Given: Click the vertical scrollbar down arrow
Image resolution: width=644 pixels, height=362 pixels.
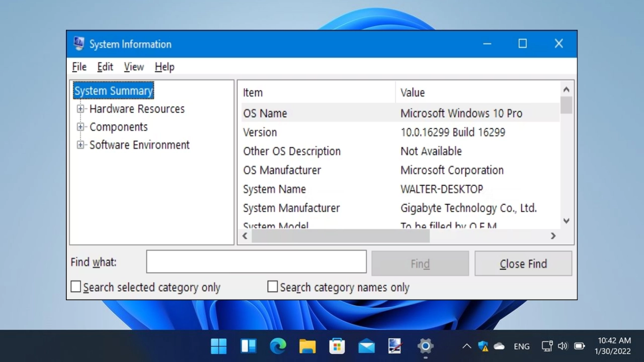Looking at the screenshot, I should tap(567, 220).
